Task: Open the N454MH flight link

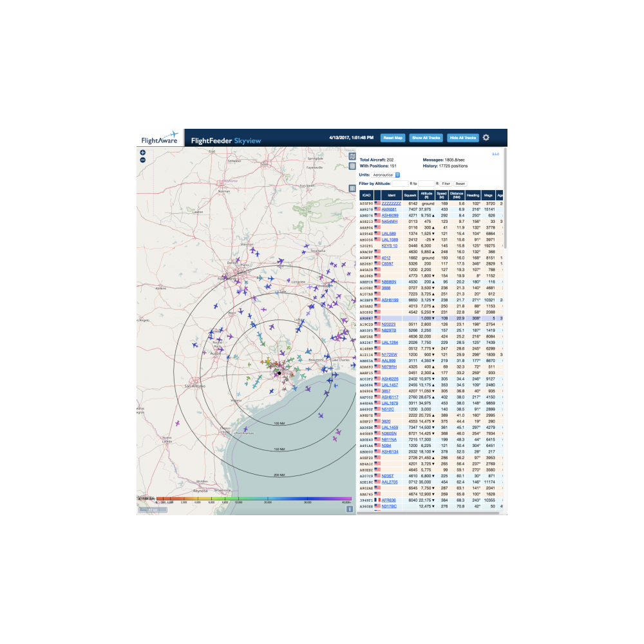Action: click(390, 222)
